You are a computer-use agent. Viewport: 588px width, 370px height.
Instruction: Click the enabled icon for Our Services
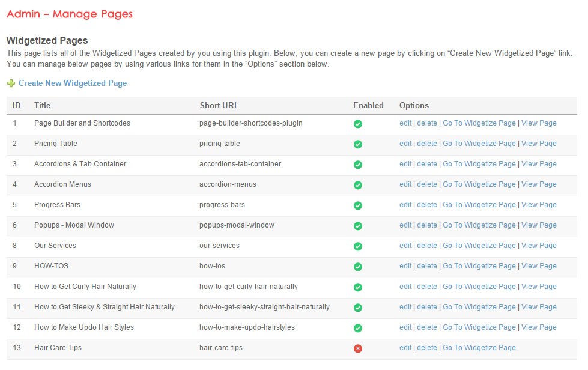[x=358, y=246]
